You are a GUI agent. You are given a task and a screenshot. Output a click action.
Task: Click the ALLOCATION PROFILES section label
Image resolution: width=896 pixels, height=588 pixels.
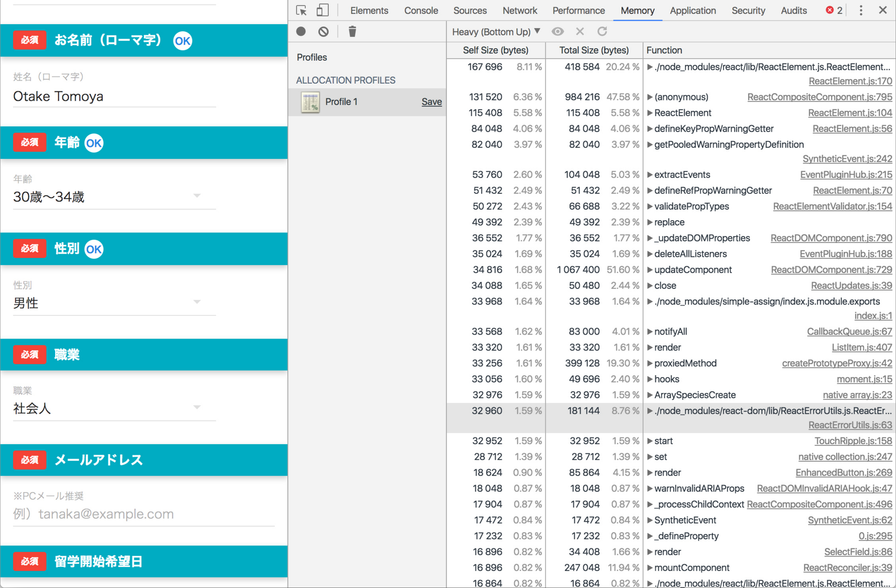(345, 80)
